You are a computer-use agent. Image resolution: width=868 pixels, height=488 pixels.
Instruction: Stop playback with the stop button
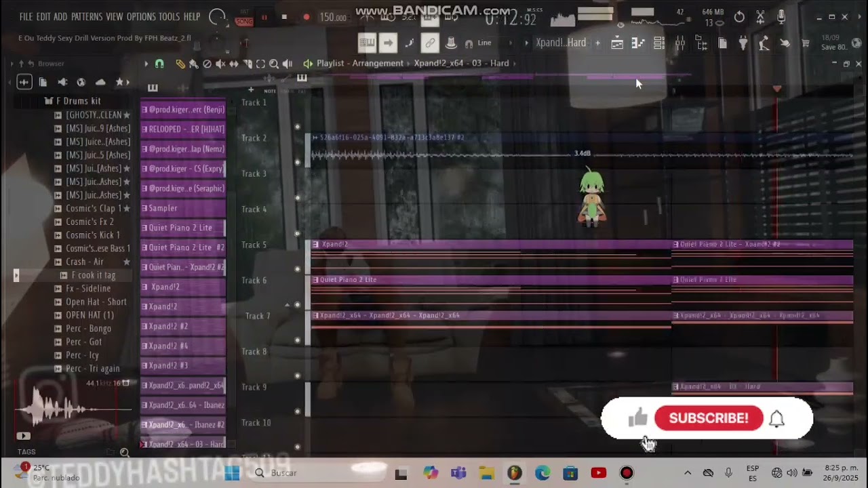(x=284, y=18)
